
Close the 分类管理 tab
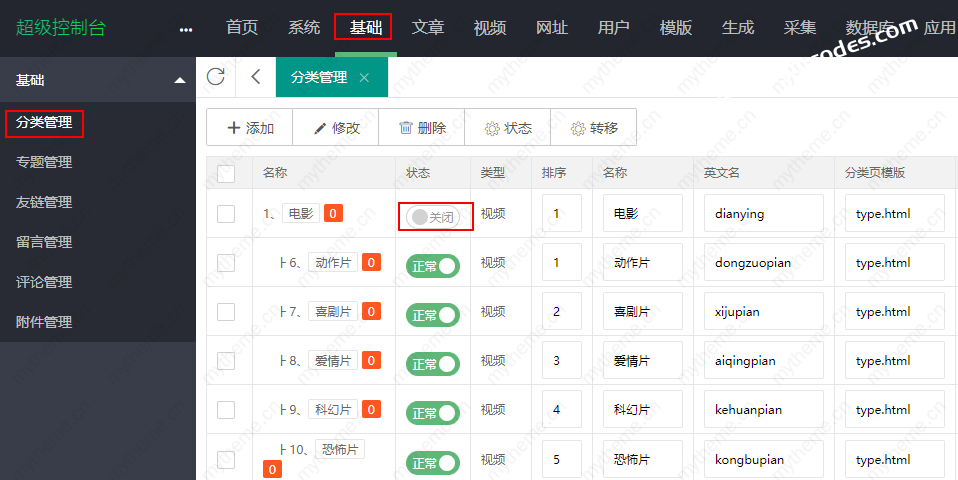364,77
